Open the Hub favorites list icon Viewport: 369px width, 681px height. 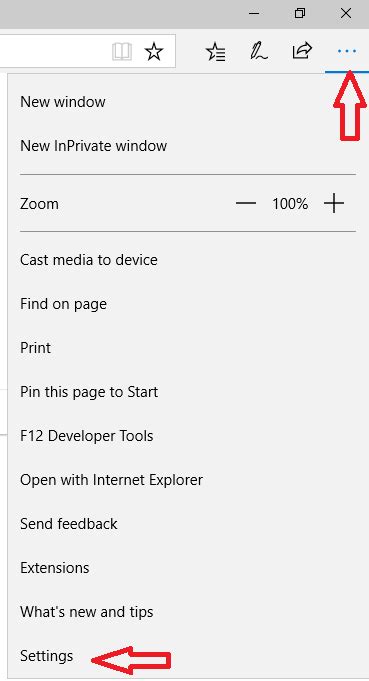click(x=215, y=52)
